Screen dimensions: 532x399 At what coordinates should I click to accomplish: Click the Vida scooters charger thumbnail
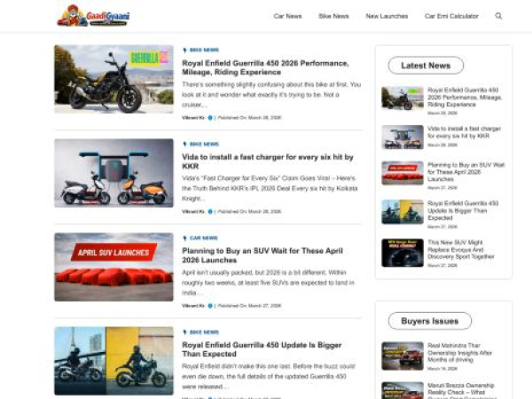tap(113, 172)
